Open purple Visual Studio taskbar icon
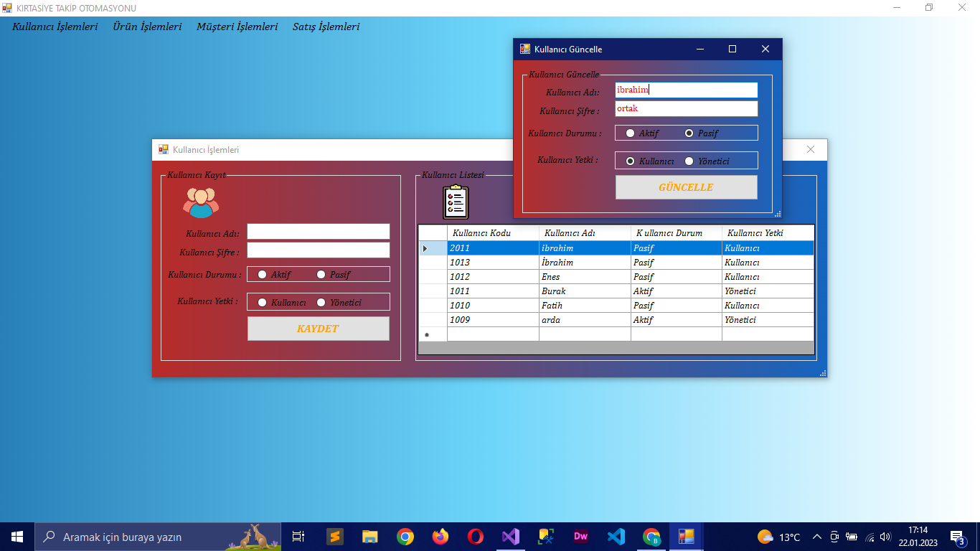 pyautogui.click(x=511, y=537)
